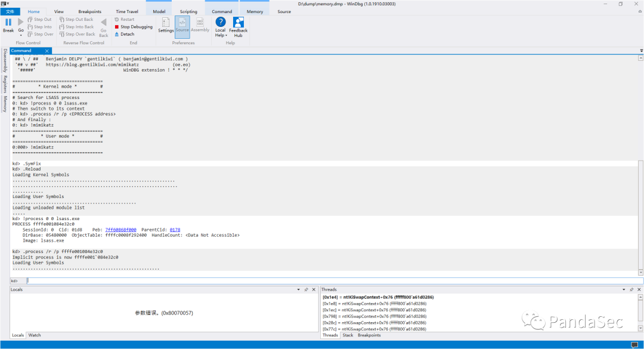Open the Memory ribbon tab
The width and height of the screenshot is (644, 349).
click(x=255, y=11)
